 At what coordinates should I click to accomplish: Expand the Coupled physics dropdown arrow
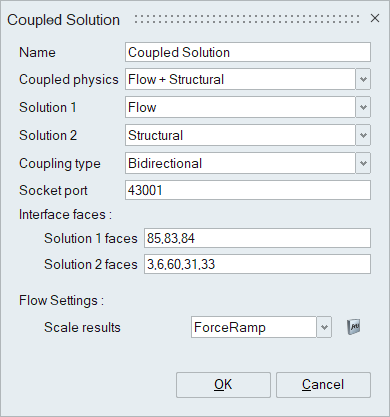pyautogui.click(x=363, y=79)
